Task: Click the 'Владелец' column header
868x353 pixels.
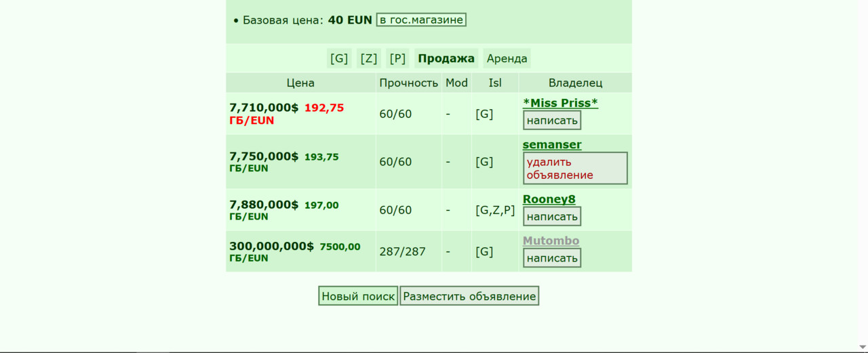Action: tap(575, 83)
